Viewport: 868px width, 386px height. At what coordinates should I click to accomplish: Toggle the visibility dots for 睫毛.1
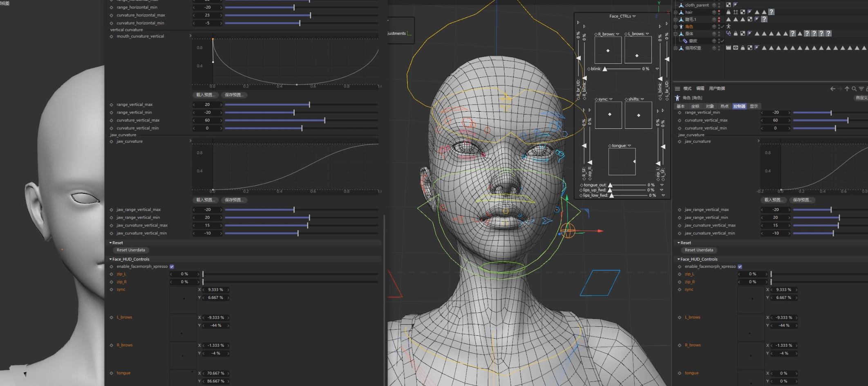pos(719,19)
